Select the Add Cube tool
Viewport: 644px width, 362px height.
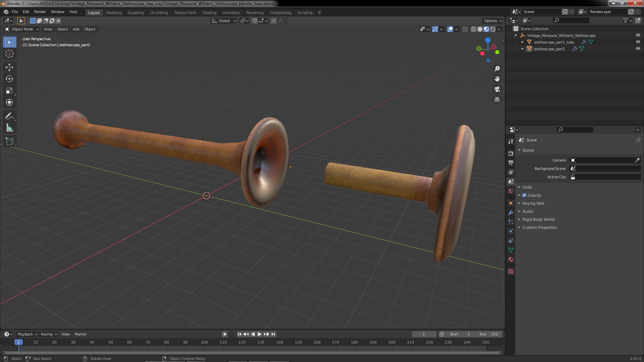pyautogui.click(x=9, y=141)
